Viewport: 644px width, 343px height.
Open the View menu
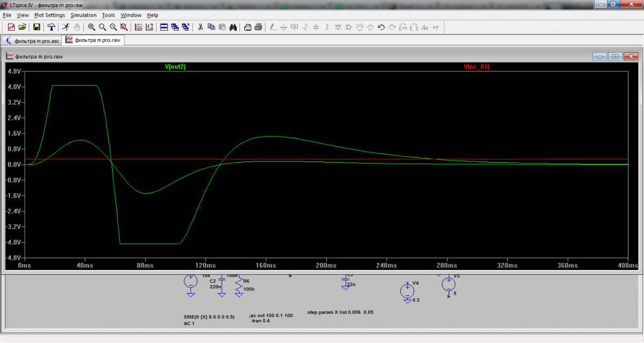[x=23, y=16]
